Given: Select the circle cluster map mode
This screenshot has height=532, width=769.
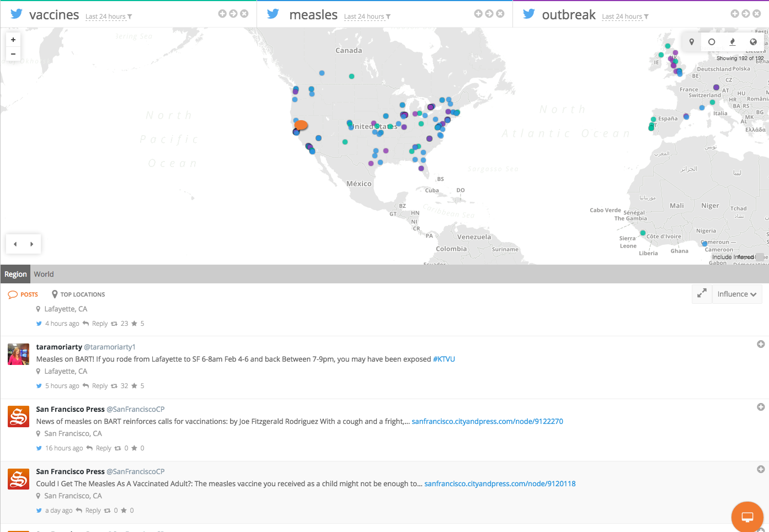Looking at the screenshot, I should pyautogui.click(x=712, y=42).
